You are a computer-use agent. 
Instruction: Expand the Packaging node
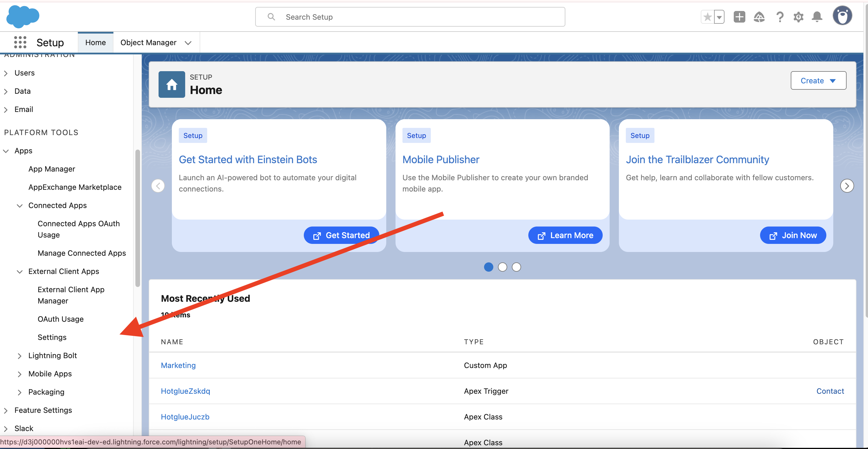coord(20,392)
